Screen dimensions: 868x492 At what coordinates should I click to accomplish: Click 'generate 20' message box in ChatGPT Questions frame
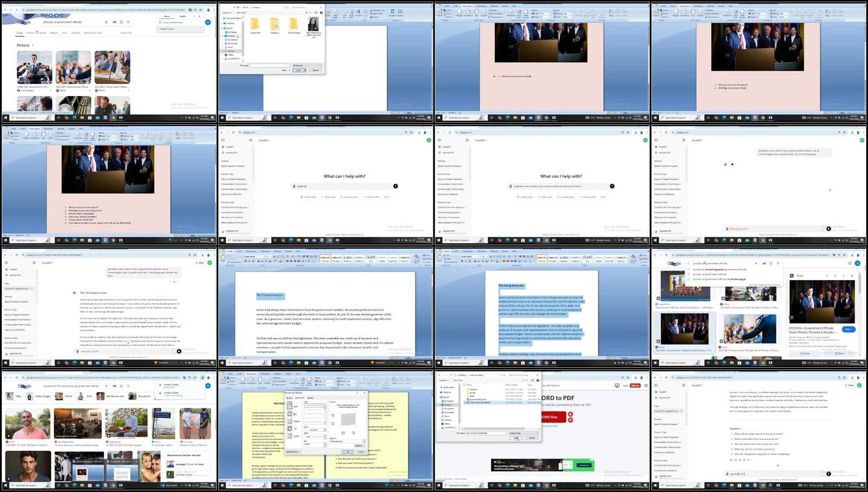[777, 474]
